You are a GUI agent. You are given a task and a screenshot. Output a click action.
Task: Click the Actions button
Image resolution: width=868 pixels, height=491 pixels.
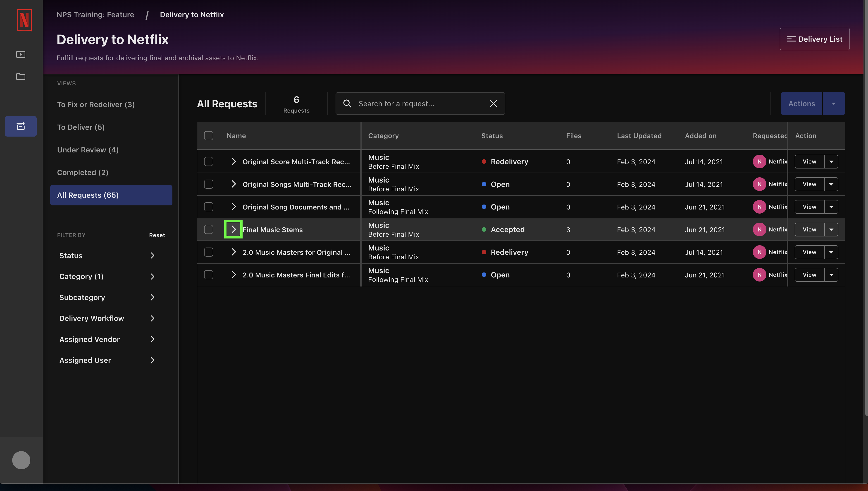(802, 103)
